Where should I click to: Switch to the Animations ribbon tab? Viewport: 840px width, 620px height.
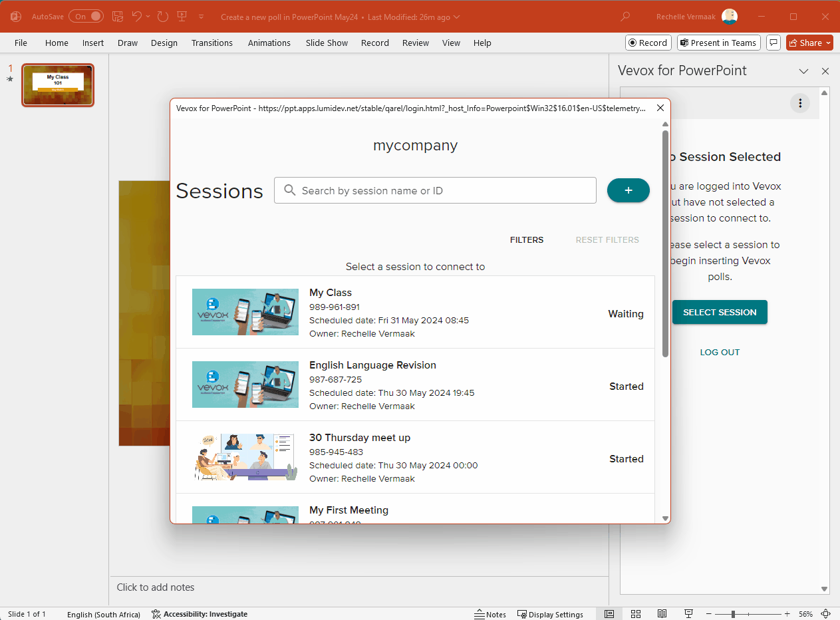coord(269,43)
